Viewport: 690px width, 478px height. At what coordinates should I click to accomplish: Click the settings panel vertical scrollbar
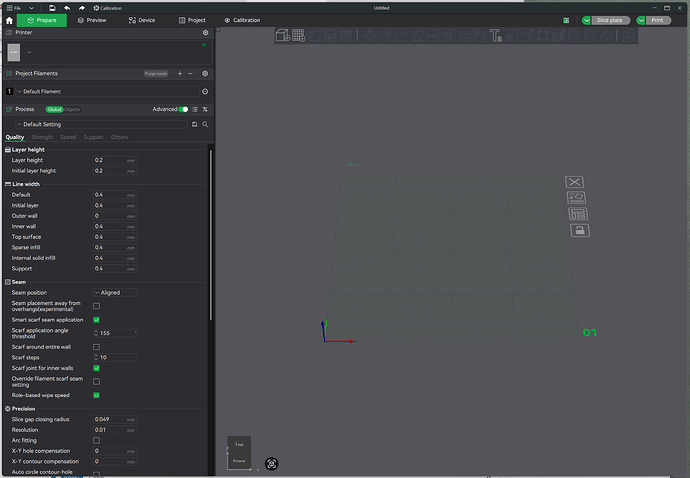pos(211,235)
